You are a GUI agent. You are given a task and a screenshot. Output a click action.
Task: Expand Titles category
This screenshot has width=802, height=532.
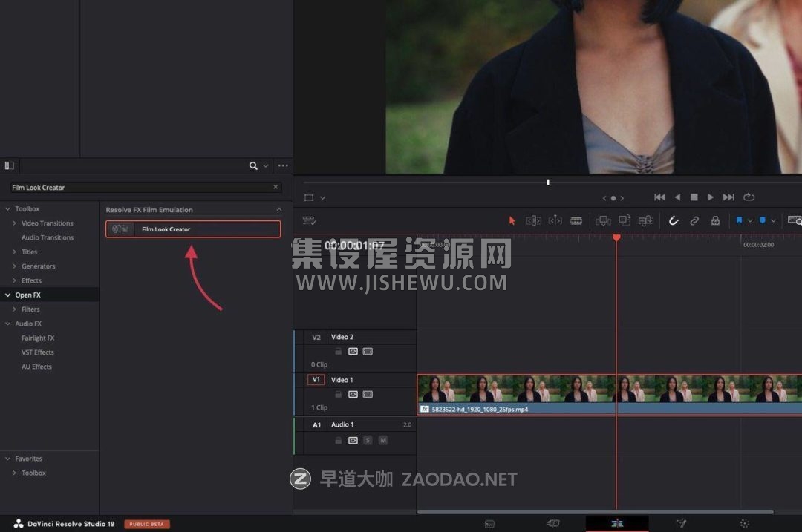pos(14,252)
